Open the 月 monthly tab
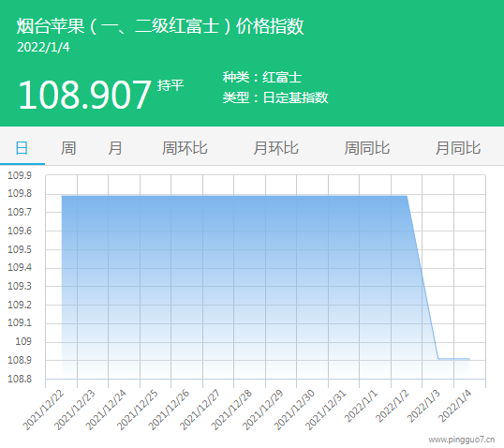Viewport: 504px width, 448px height. pos(114,148)
